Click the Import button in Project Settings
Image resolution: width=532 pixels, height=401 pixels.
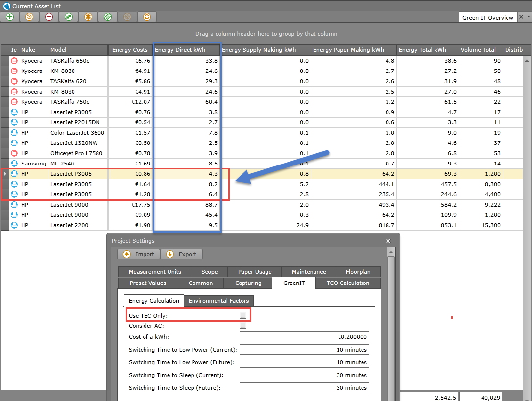click(139, 254)
